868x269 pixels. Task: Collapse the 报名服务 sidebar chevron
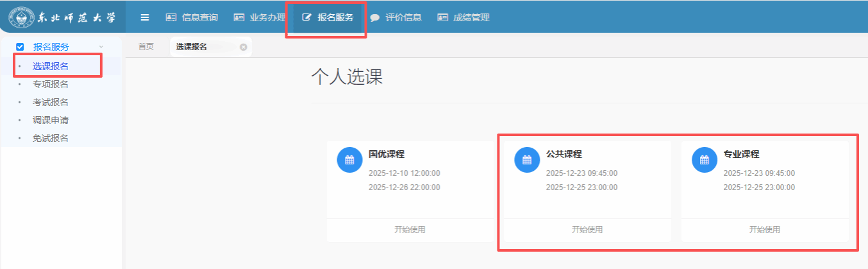click(x=101, y=47)
